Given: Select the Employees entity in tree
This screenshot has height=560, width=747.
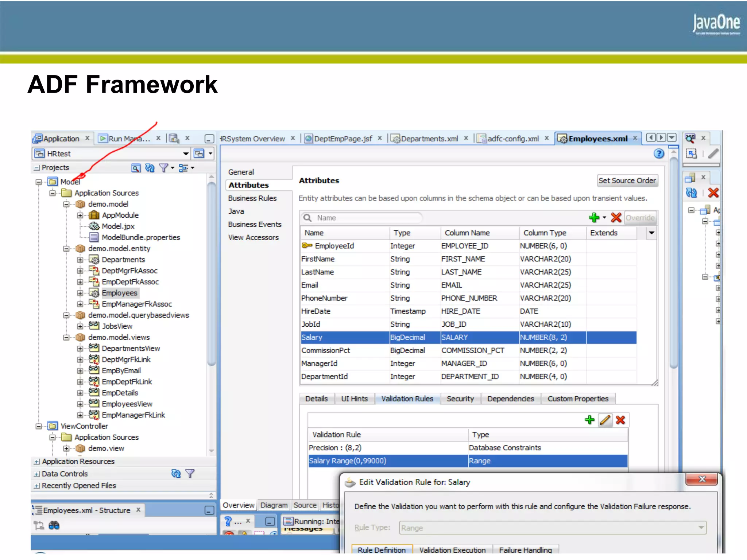Looking at the screenshot, I should [x=120, y=293].
